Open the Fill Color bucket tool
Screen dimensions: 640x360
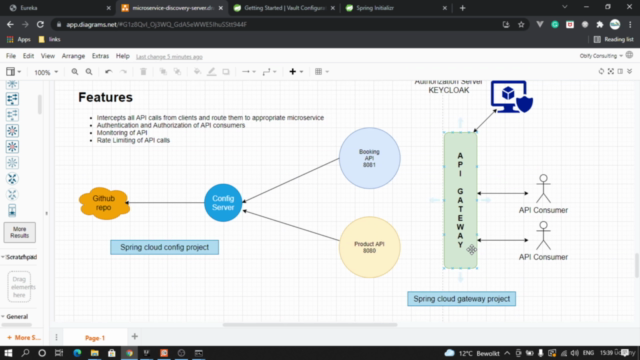pyautogui.click(x=197, y=72)
